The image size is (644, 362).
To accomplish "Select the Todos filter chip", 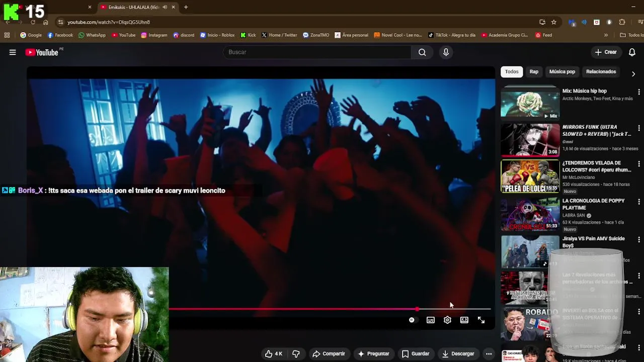I will (x=512, y=72).
